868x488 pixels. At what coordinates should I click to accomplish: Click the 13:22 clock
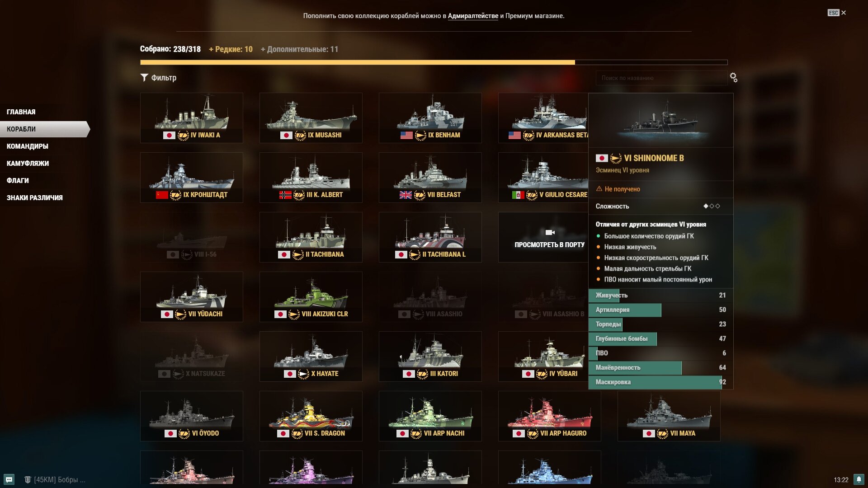pyautogui.click(x=841, y=480)
